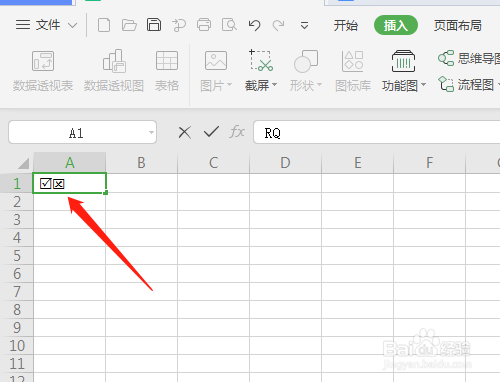The height and width of the screenshot is (382, 500).
Task: Click the 截屏 screenshot icon
Action: [261, 61]
